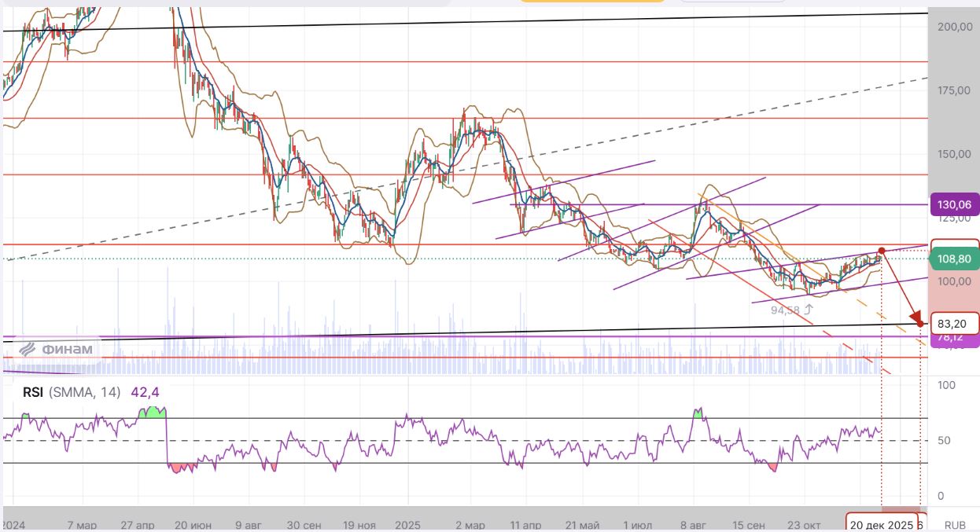980x532 pixels.
Task: Click the 30 сен date label
Action: click(304, 524)
